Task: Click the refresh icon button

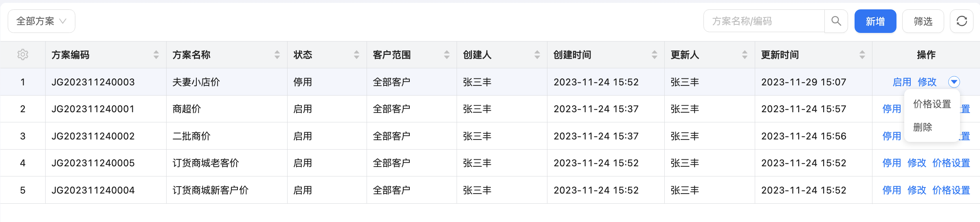Action: pyautogui.click(x=962, y=21)
